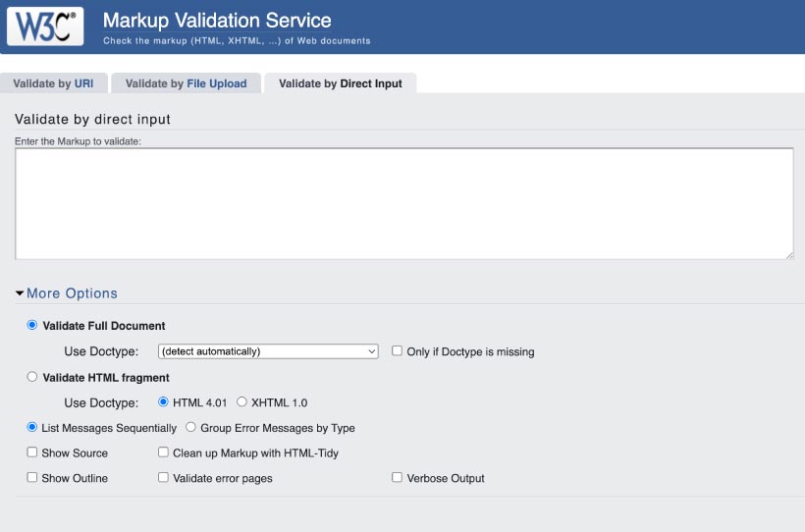Switch to Validate by URI tab

[53, 83]
